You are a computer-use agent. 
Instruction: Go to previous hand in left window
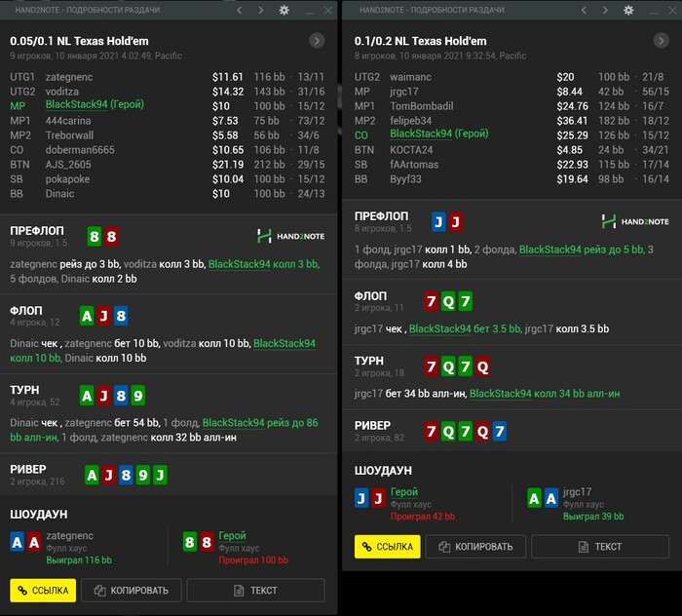(240, 10)
